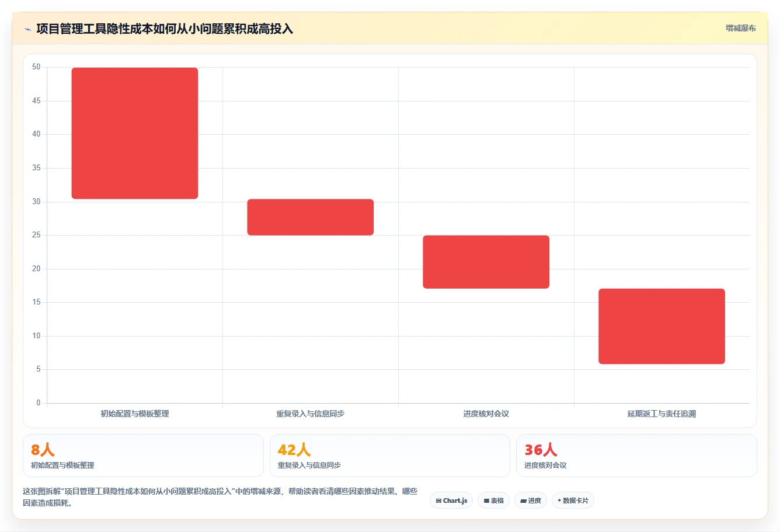780x532 pixels.
Task: Click the 增减瀑布 label in header
Action: click(740, 28)
